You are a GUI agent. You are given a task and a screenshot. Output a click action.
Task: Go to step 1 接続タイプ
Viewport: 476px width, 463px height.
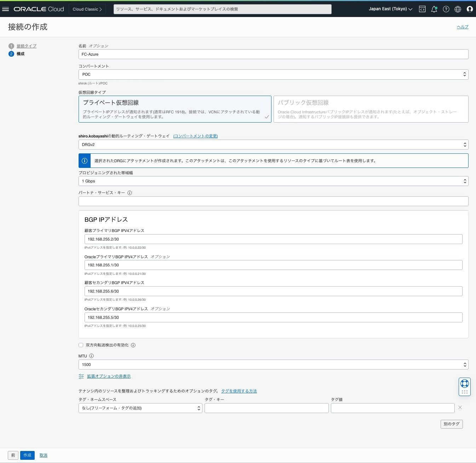point(26,46)
